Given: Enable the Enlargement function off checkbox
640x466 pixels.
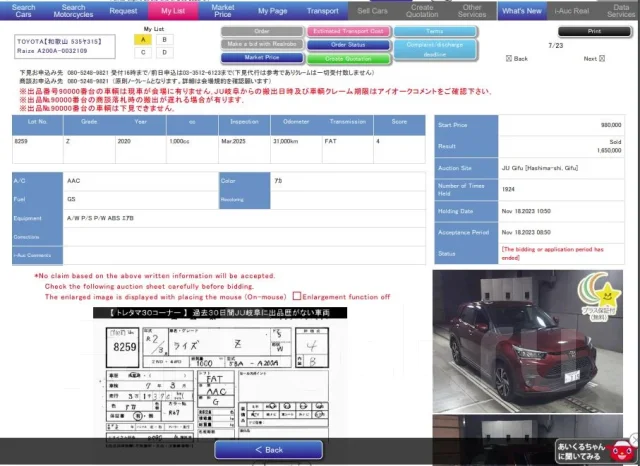Looking at the screenshot, I should tap(297, 296).
